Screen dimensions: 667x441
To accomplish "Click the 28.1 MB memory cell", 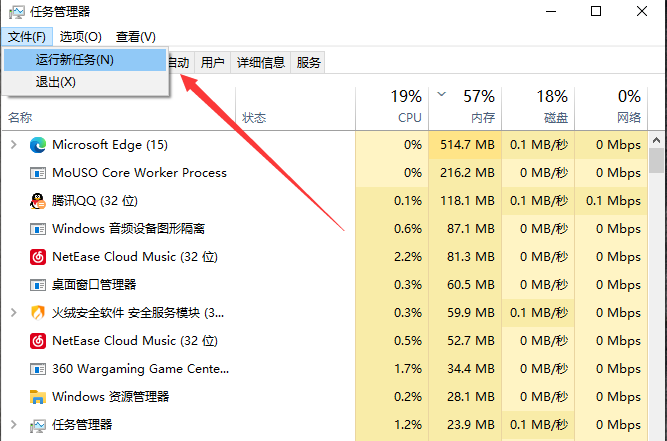I will pos(465,397).
